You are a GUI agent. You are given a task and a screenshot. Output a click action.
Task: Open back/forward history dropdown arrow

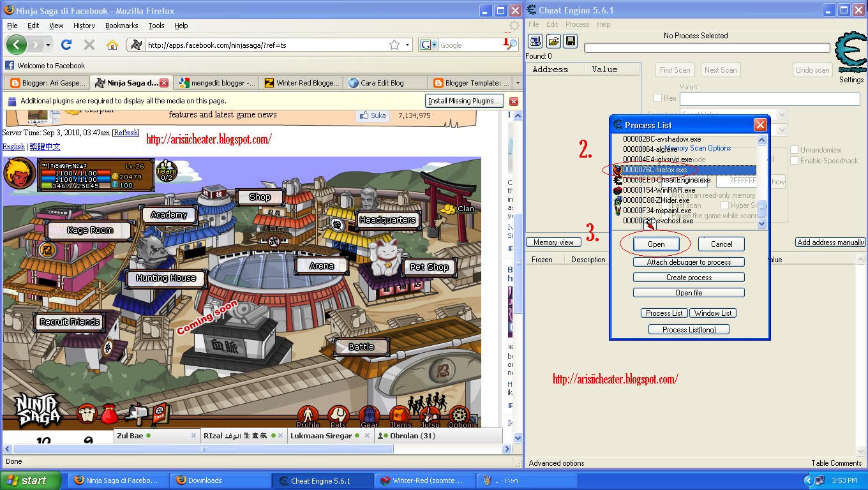click(x=49, y=45)
